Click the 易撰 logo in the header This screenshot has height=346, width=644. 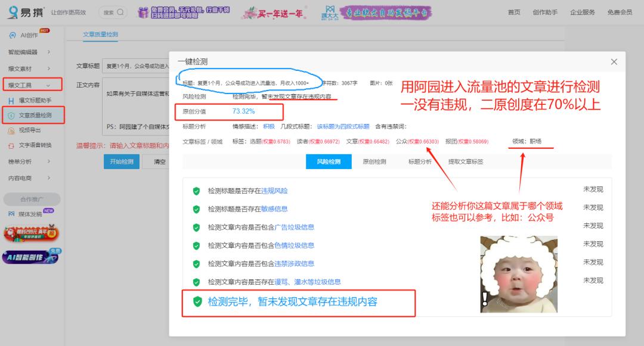click(x=26, y=12)
